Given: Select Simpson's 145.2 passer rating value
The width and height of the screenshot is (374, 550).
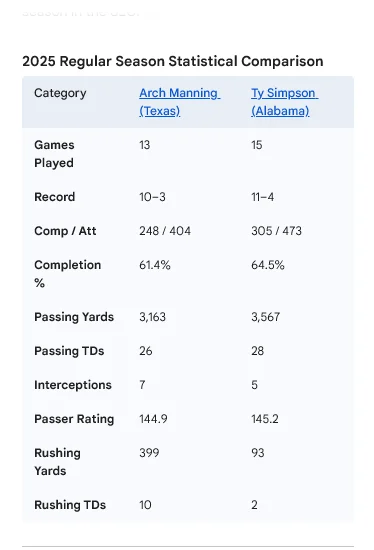Looking at the screenshot, I should [x=265, y=419].
